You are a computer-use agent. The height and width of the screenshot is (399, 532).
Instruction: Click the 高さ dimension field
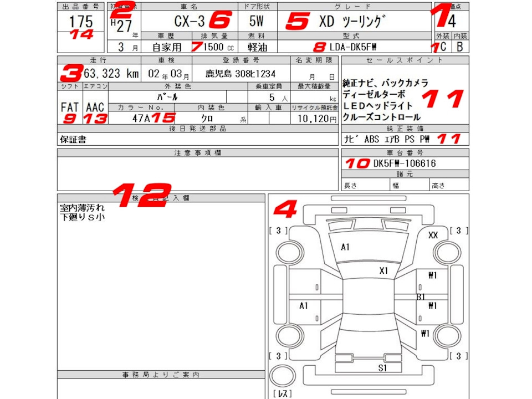449,185
